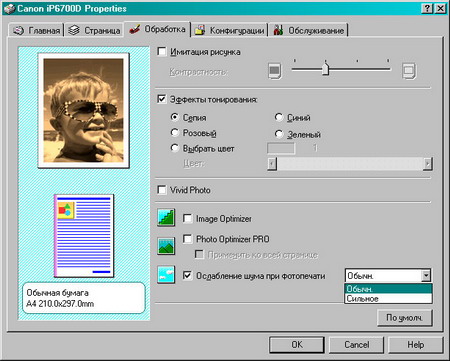Select the Розовый radio button

tap(174, 132)
